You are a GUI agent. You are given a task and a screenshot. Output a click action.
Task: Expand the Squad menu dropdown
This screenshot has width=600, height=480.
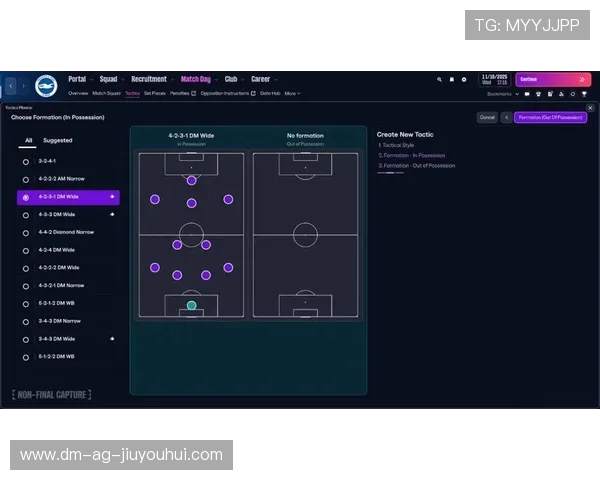[x=110, y=79]
